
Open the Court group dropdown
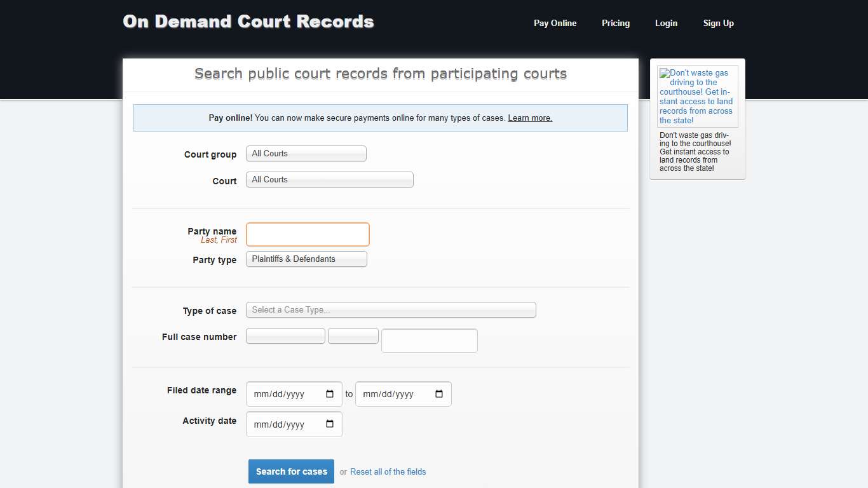pos(306,153)
